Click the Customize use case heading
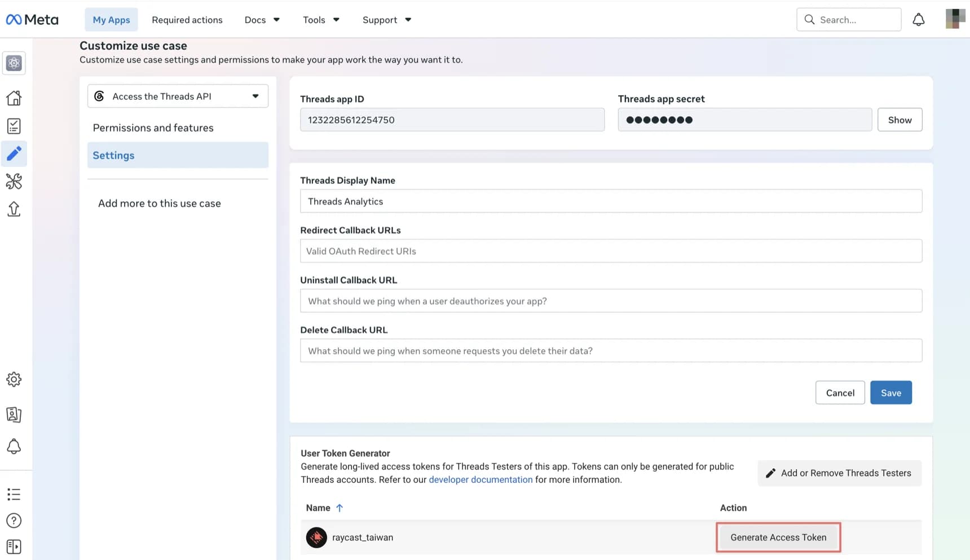The height and width of the screenshot is (560, 970). pyautogui.click(x=133, y=46)
